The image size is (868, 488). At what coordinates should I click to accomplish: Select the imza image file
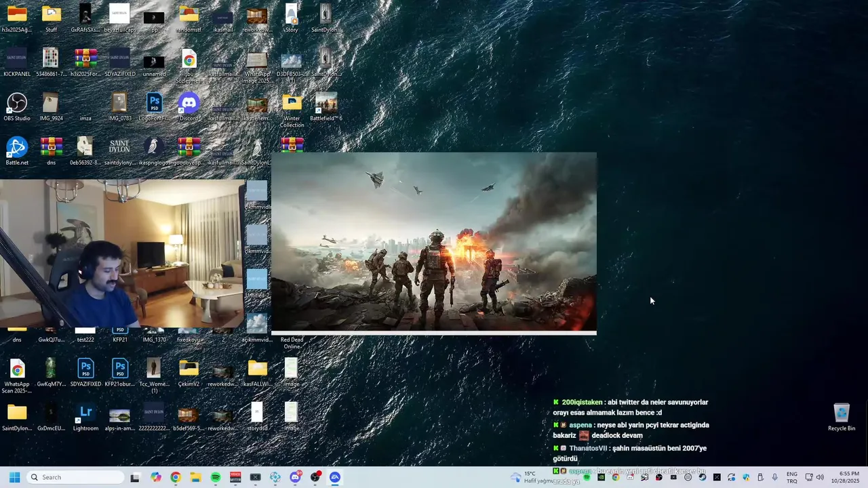(x=85, y=107)
